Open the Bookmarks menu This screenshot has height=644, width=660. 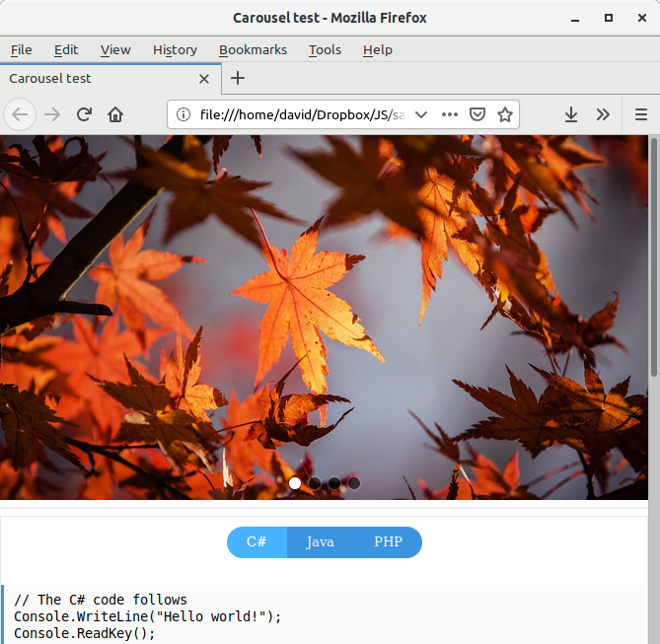pos(253,49)
